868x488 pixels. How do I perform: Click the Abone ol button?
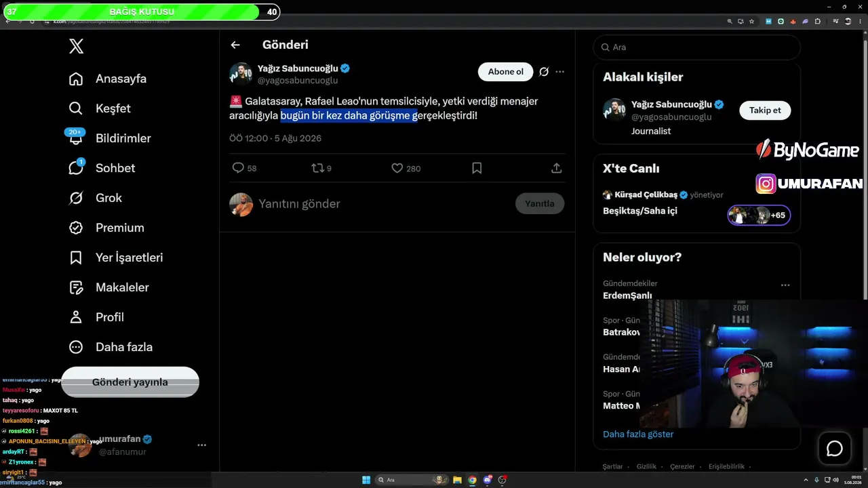tap(506, 72)
